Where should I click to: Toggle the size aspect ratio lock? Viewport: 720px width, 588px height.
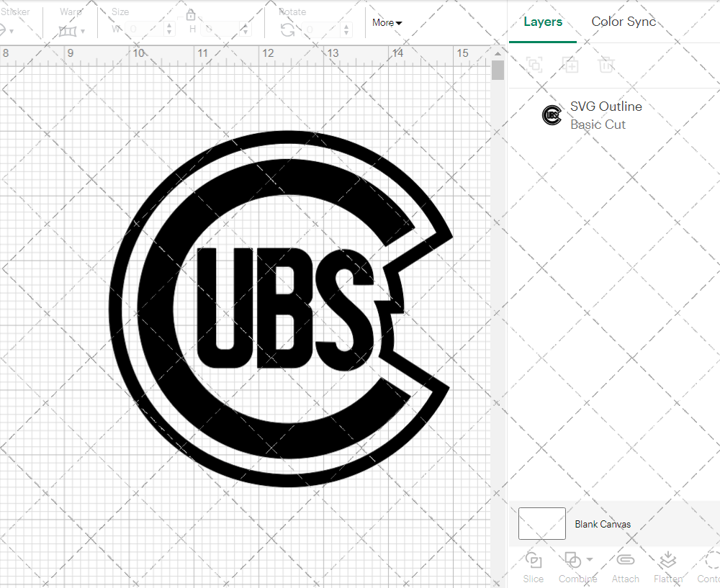pos(191,15)
